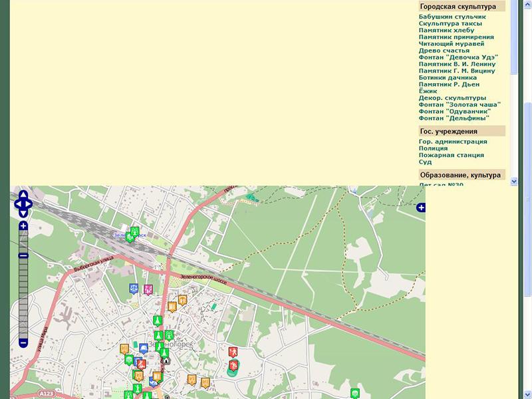Open the 'Бабушкин стульчик' link

coord(452,17)
